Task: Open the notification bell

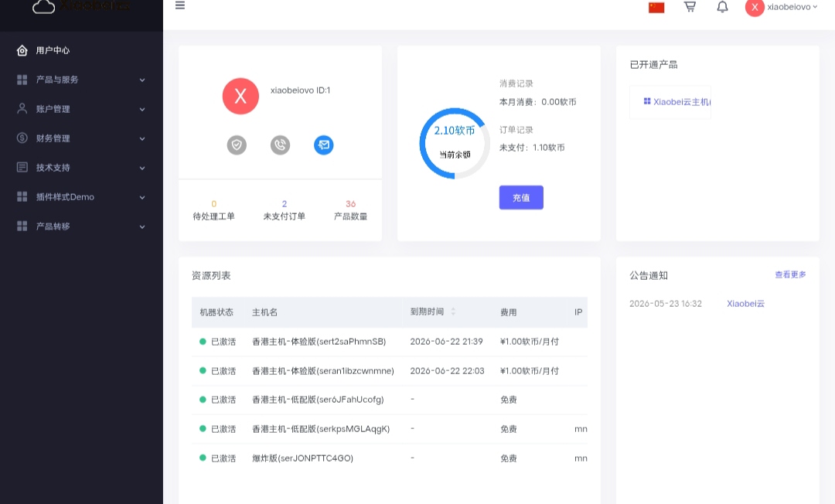Action: [722, 6]
